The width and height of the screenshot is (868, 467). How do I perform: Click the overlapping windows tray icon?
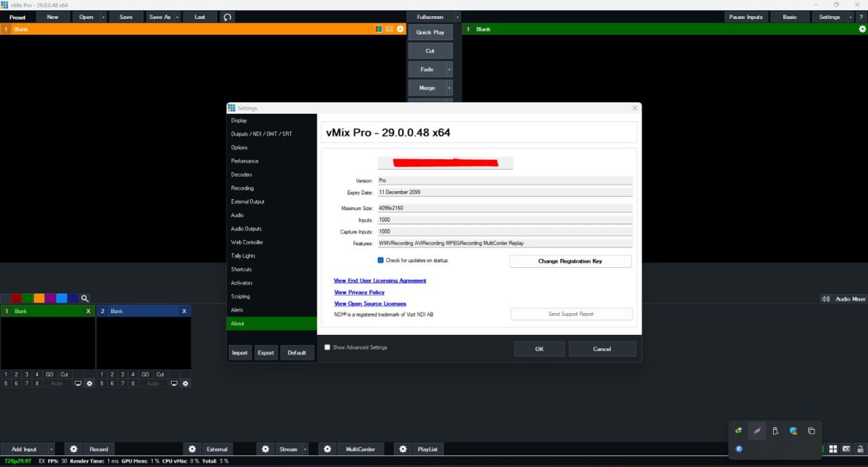coord(812,431)
